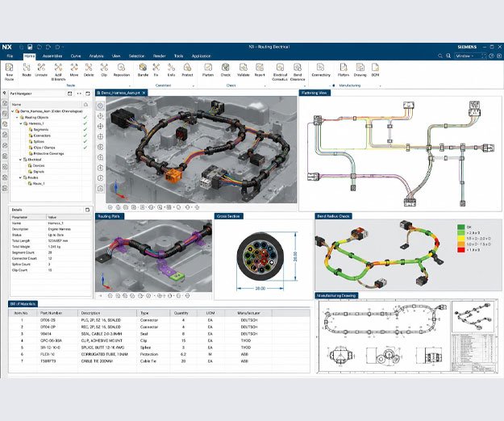Maximize the Details panel using its icon

(x=87, y=210)
